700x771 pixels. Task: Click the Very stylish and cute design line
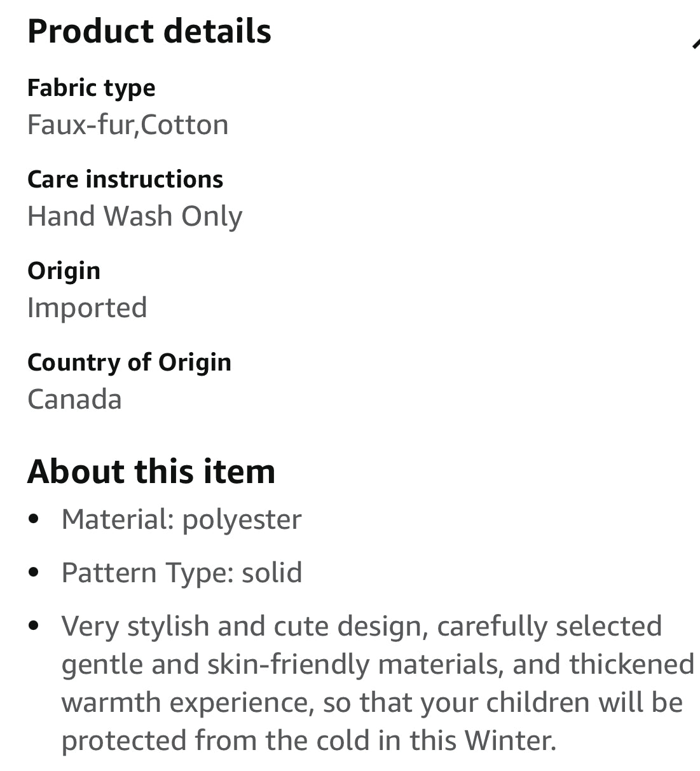(361, 626)
